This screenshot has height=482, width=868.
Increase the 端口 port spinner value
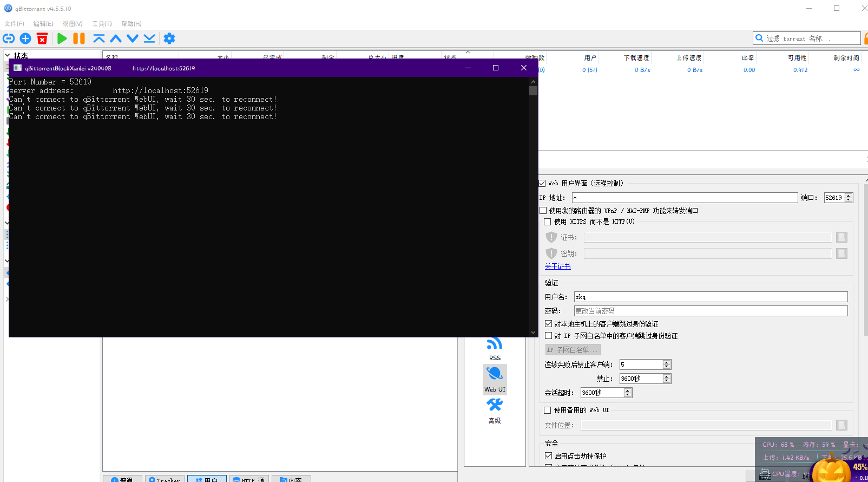(x=849, y=196)
